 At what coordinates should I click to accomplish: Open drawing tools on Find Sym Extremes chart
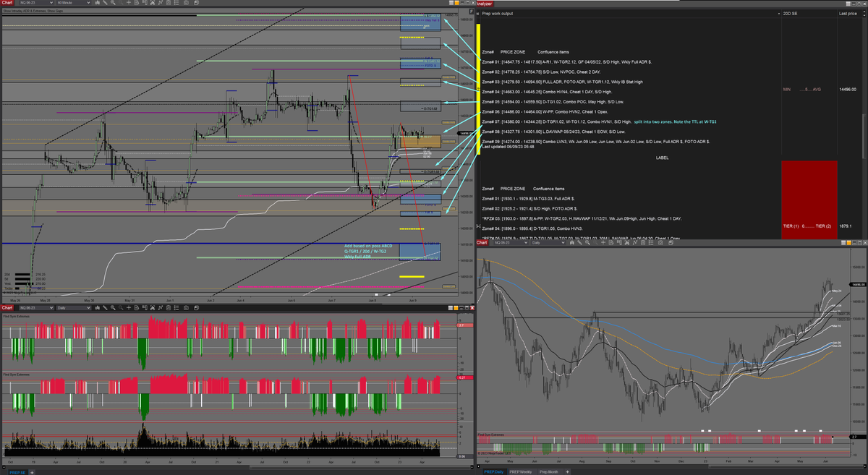click(105, 307)
